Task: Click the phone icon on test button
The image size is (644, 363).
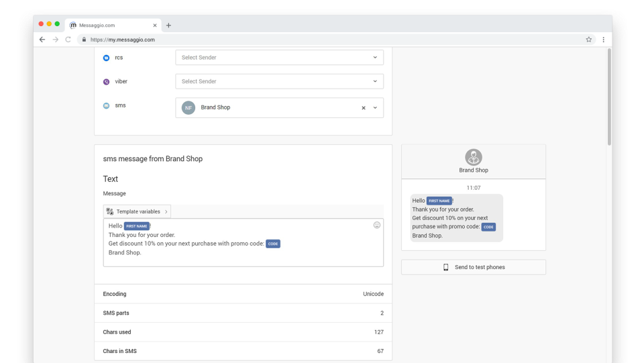Action: pos(445,267)
